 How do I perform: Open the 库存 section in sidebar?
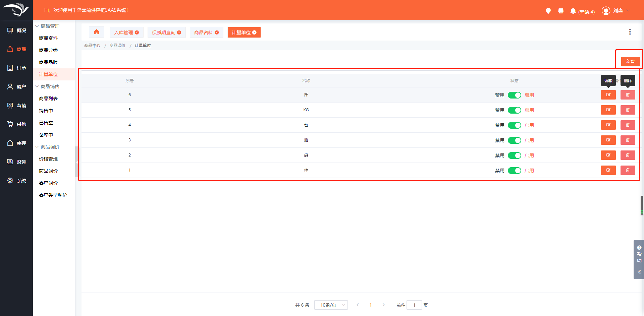[x=16, y=143]
